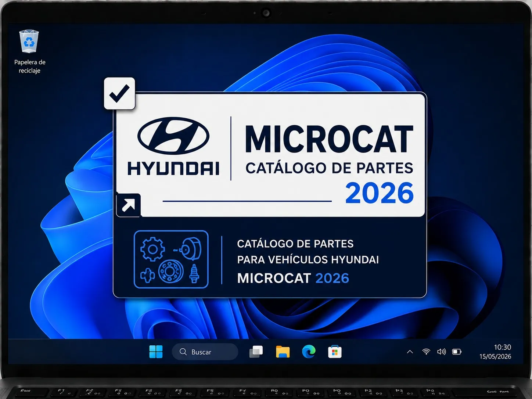Open the Wi-Fi network status icon
The height and width of the screenshot is (399, 532).
click(x=426, y=352)
